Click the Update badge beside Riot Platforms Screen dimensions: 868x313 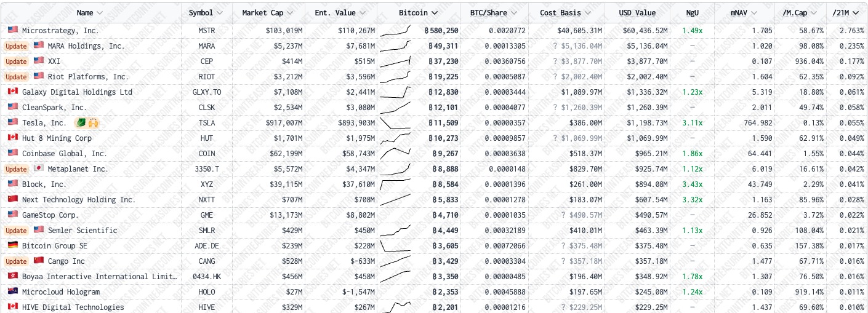pos(17,77)
